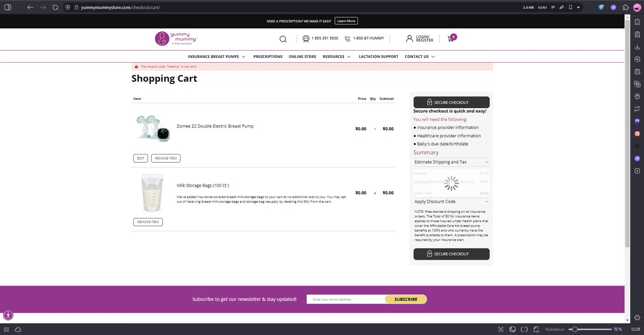This screenshot has width=644, height=335.
Task: Toggle the break mode pause icon
Action: point(6,329)
